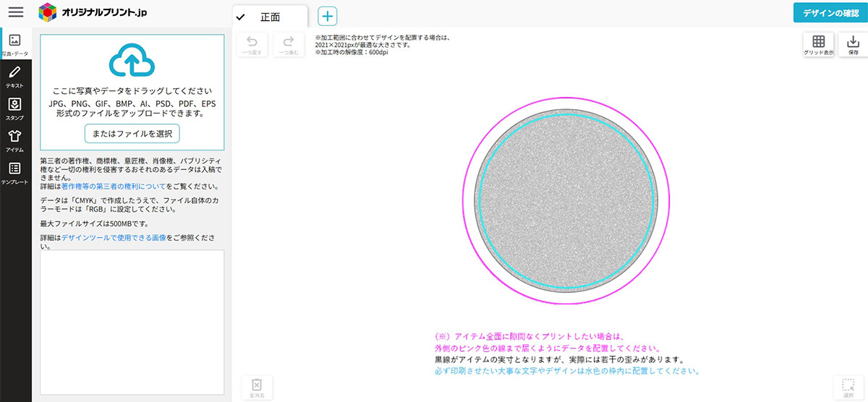Viewport: 868px width, 402px height.
Task: Click the light-blue 必ず印刷させたい note
Action: (567, 371)
